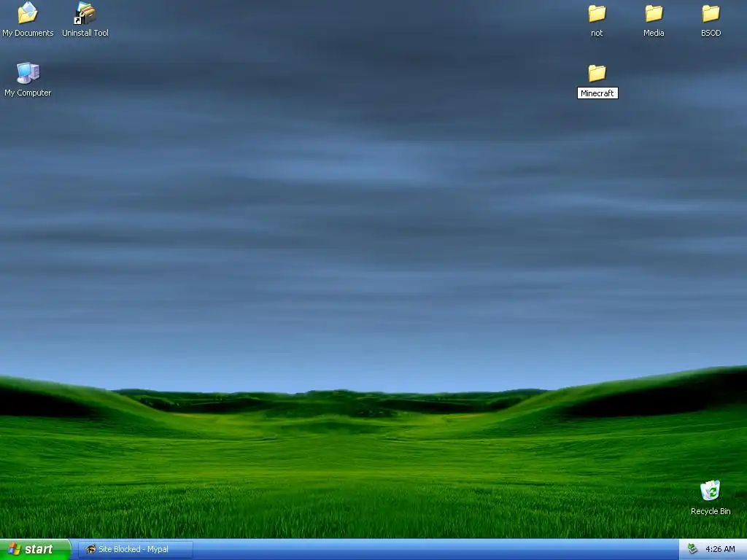Click the My Computer text label
The width and height of the screenshot is (747, 560).
click(28, 93)
